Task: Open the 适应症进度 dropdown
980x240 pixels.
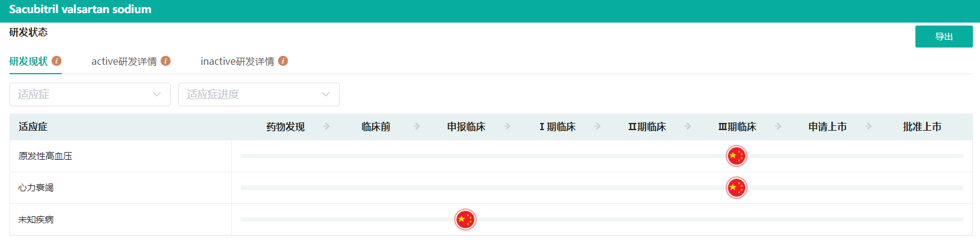Action: click(x=259, y=94)
